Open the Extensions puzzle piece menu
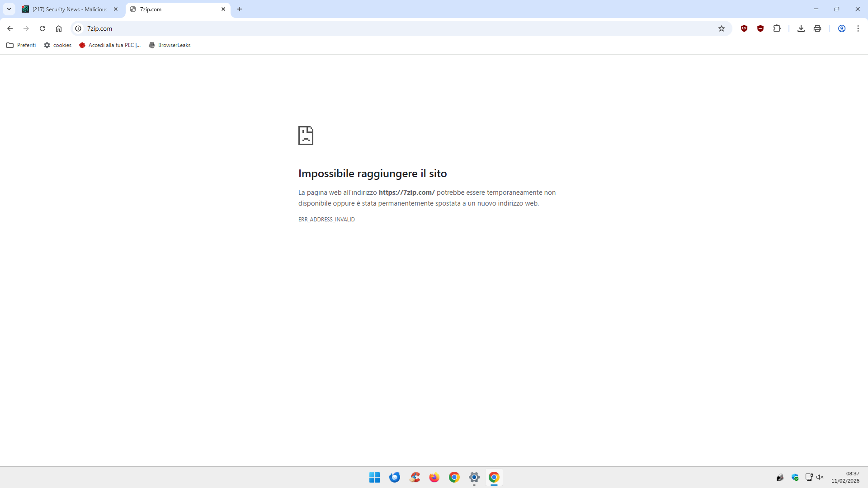The width and height of the screenshot is (868, 488). 777,28
